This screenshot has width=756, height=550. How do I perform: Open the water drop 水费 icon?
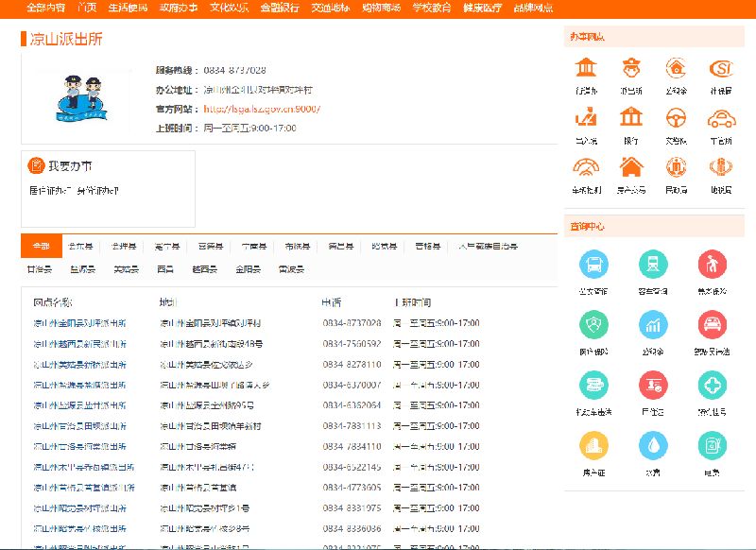[653, 445]
